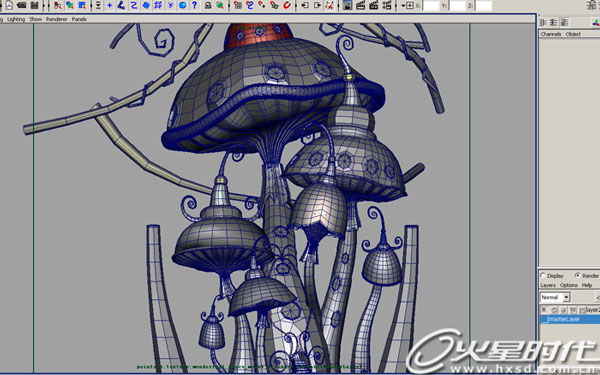Toggle the rendering selection mask (blue sphere)
This screenshot has width=600, height=375.
[x=183, y=5]
